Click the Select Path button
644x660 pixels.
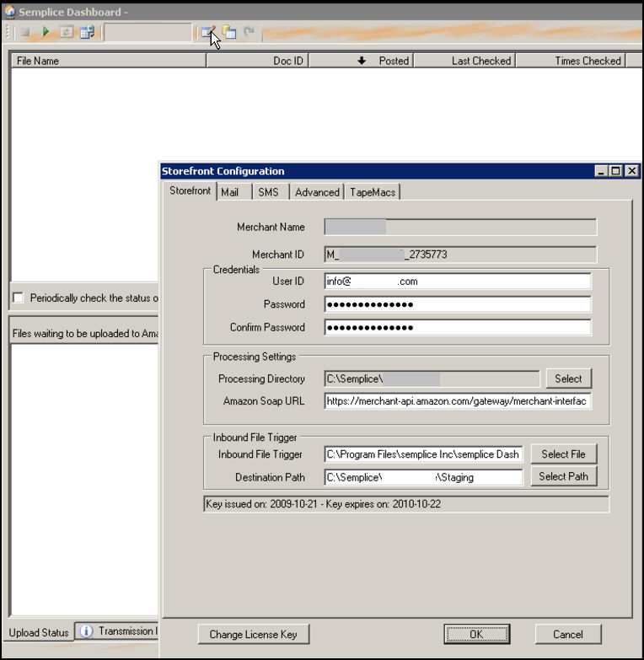click(564, 476)
